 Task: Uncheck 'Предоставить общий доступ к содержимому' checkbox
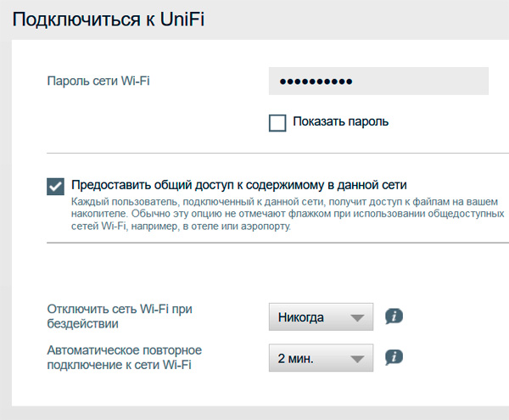point(55,185)
